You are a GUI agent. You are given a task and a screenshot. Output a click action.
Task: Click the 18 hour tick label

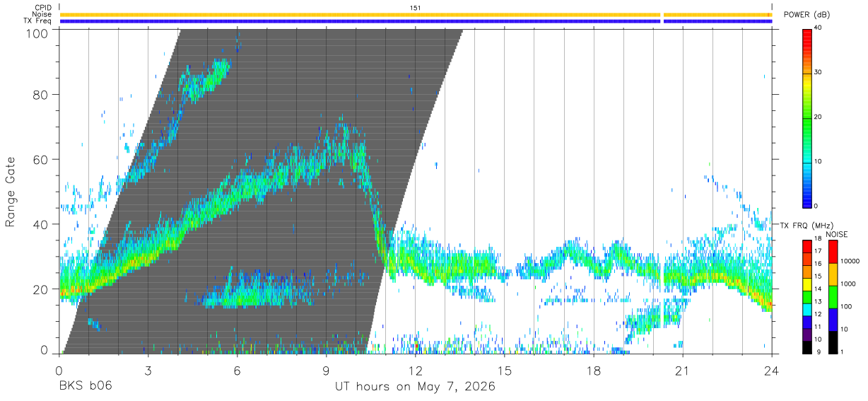pos(594,369)
